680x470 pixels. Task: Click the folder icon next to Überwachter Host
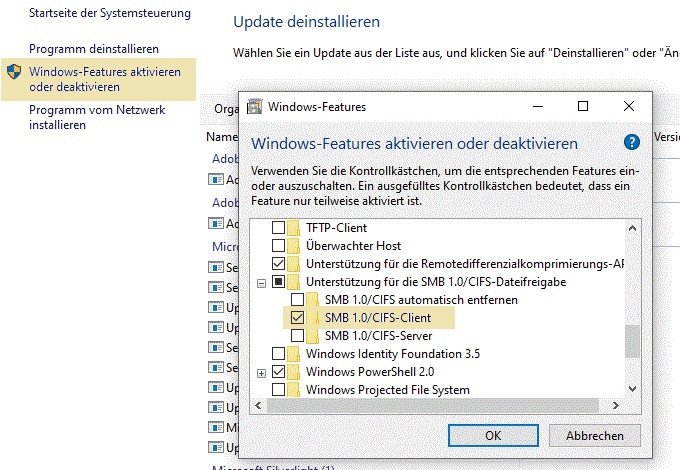(294, 246)
